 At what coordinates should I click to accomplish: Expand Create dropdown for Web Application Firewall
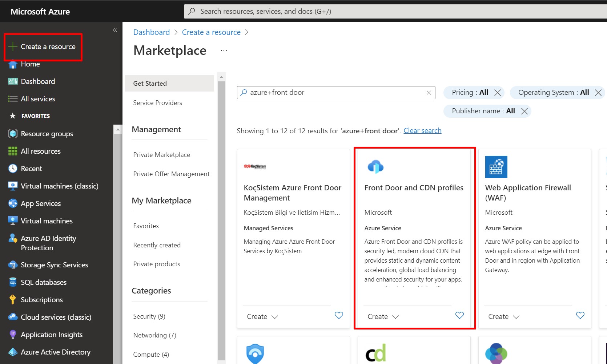pos(504,317)
